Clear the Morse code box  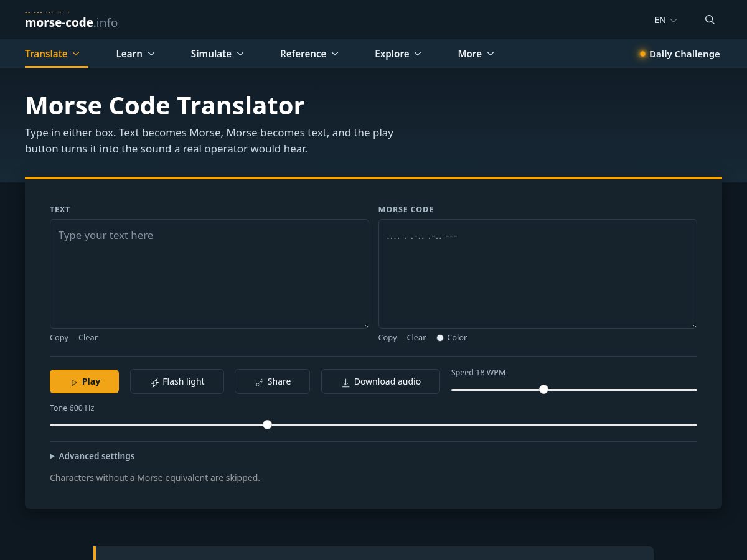(x=416, y=337)
